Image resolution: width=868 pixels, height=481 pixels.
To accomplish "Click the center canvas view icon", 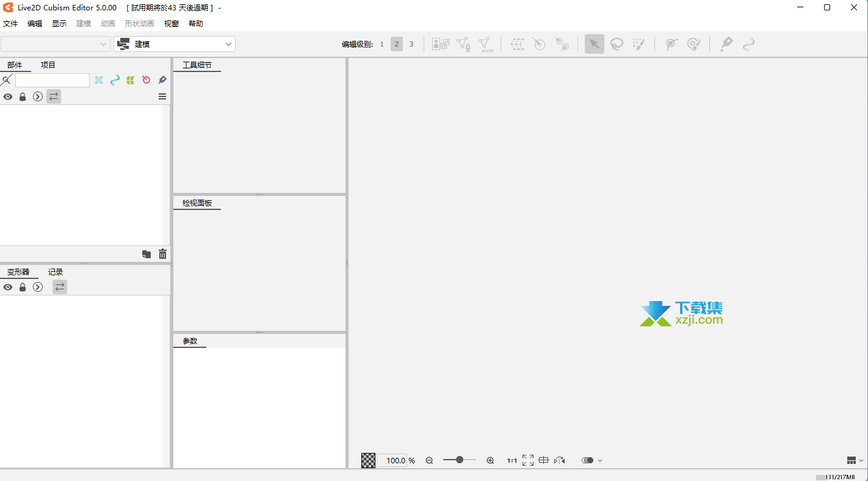I will click(544, 460).
